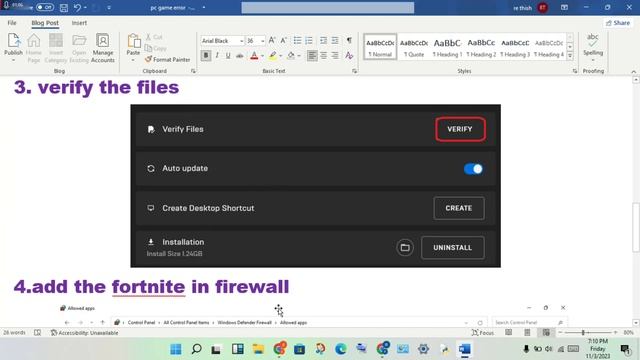Open the Clipboard pane launcher
The image size is (640, 360).
[x=193, y=71]
